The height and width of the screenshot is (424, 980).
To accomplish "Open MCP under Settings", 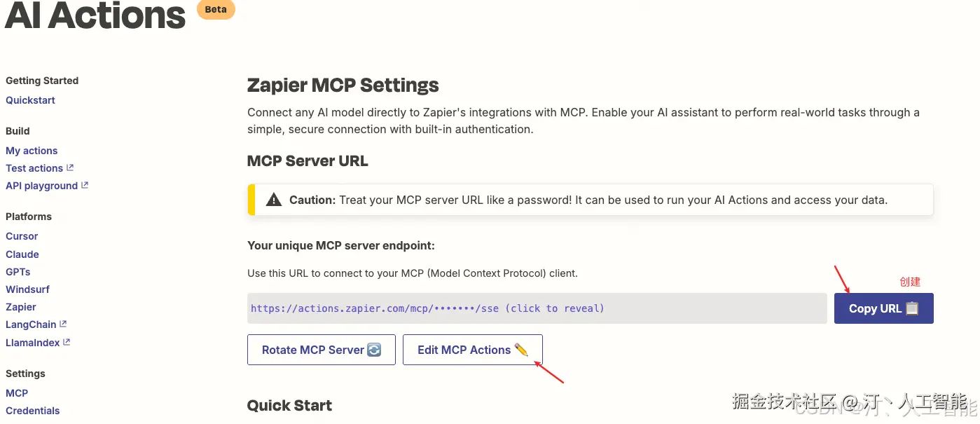I will click(17, 393).
